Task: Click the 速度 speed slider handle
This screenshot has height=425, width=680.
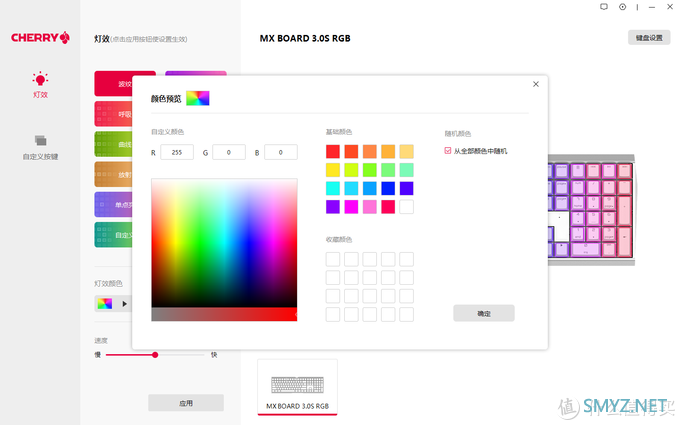Action: (x=155, y=355)
